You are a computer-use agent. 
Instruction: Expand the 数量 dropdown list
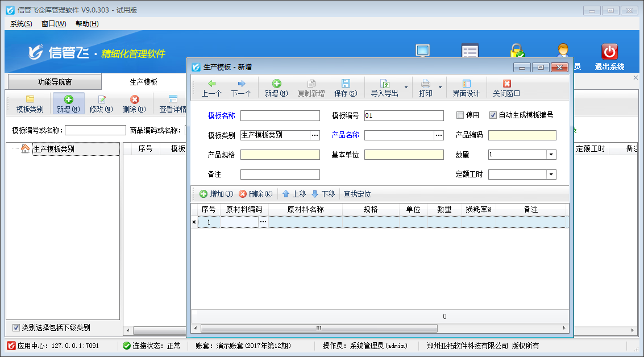tap(551, 155)
